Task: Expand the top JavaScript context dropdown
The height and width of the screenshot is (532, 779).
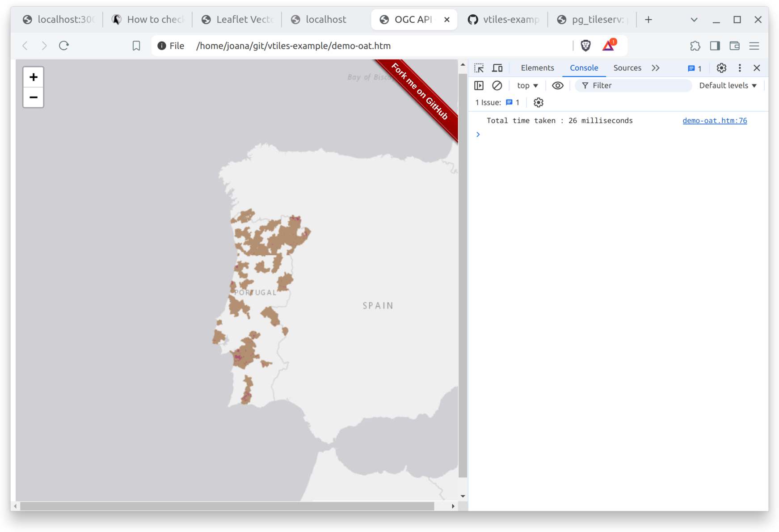Action: pyautogui.click(x=527, y=85)
